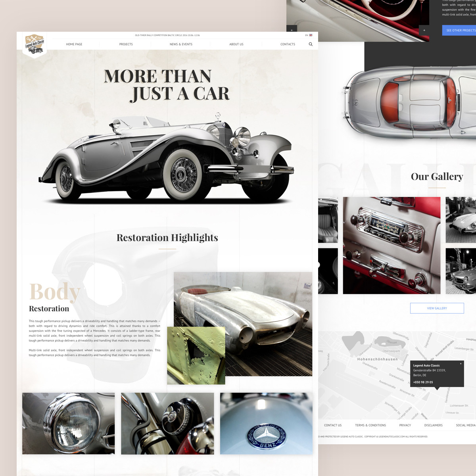Click the VIEW GALLERY button
Screen dimensions: 476x476
437,308
